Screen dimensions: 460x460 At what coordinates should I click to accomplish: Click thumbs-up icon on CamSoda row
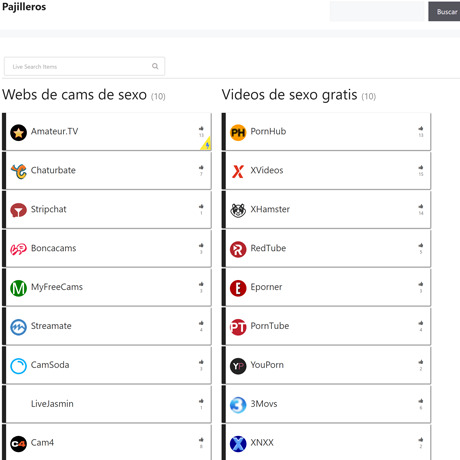pyautogui.click(x=201, y=362)
